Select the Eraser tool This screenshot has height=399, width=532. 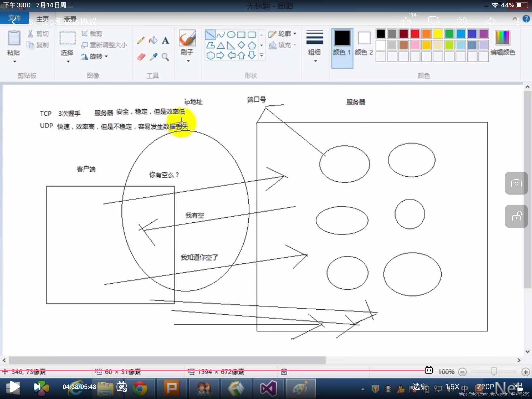[x=141, y=57]
